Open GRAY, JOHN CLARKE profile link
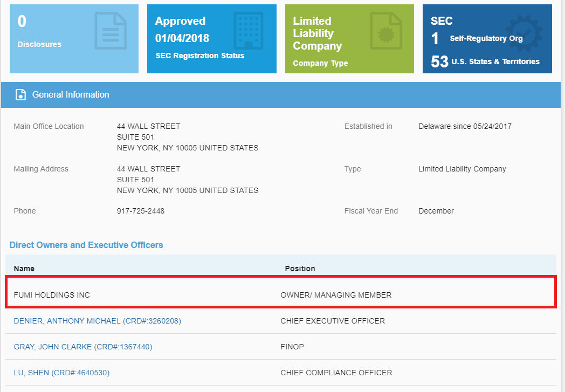The image size is (565, 392). 83,347
